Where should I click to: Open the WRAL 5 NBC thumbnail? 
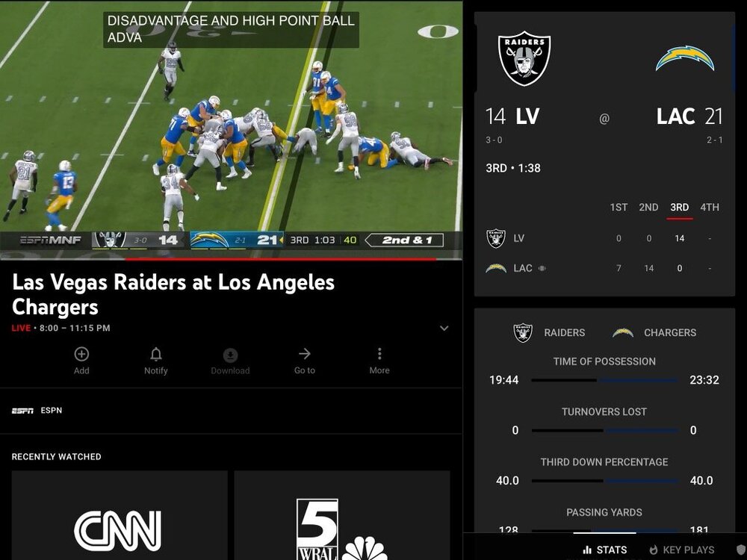(341, 523)
